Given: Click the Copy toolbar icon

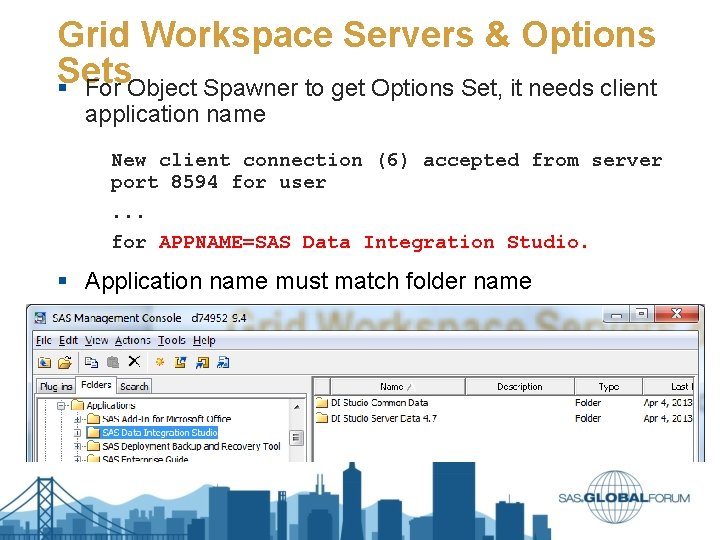Looking at the screenshot, I should coord(91,362).
